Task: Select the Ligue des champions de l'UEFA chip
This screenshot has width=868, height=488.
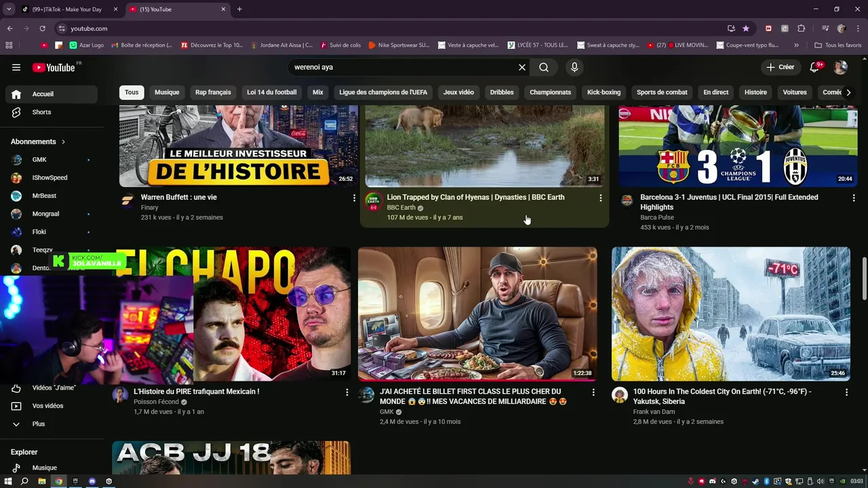Action: point(383,92)
